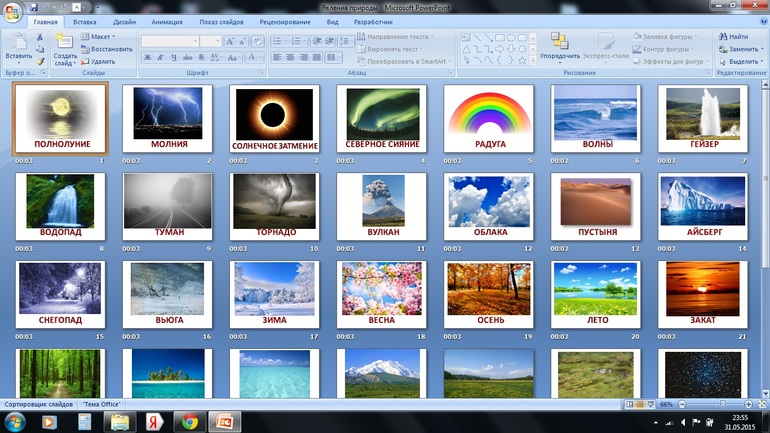Click the Windows Start button
Image resolution: width=770 pixels, height=433 pixels.
(x=14, y=422)
